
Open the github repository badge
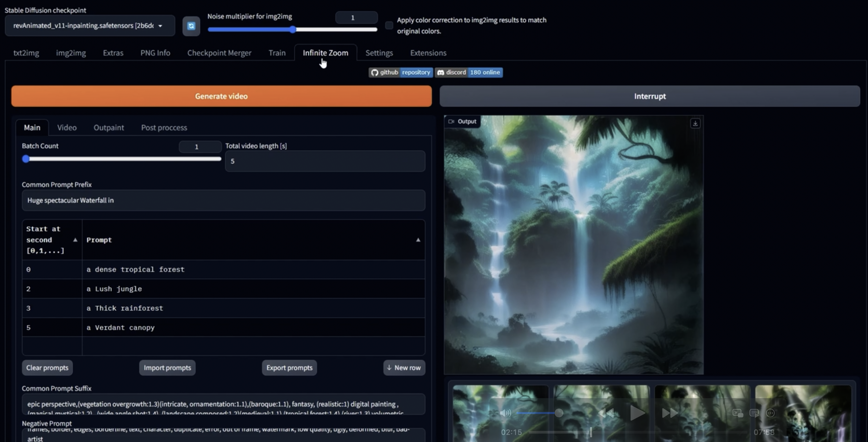(x=401, y=72)
